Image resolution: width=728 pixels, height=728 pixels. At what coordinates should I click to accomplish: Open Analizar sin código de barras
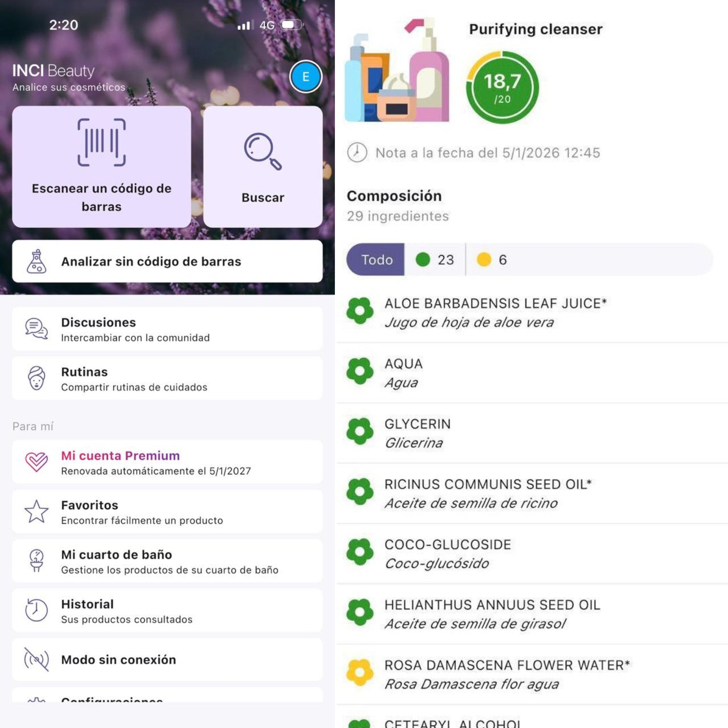tap(167, 261)
